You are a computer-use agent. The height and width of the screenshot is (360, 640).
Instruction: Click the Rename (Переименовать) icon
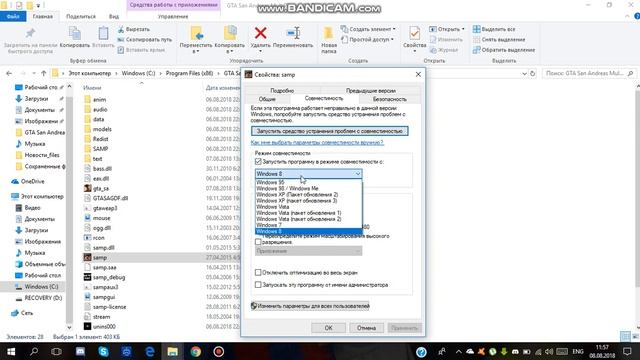click(x=293, y=33)
